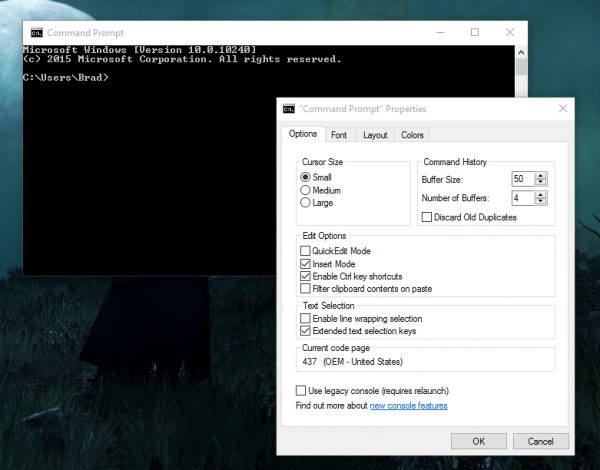Open the Colors tab
The image size is (600, 470).
[412, 135]
